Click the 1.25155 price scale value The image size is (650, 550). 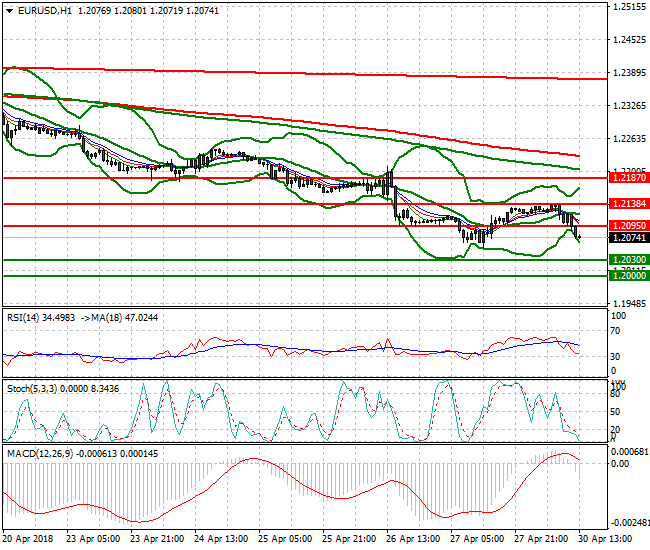(x=629, y=7)
